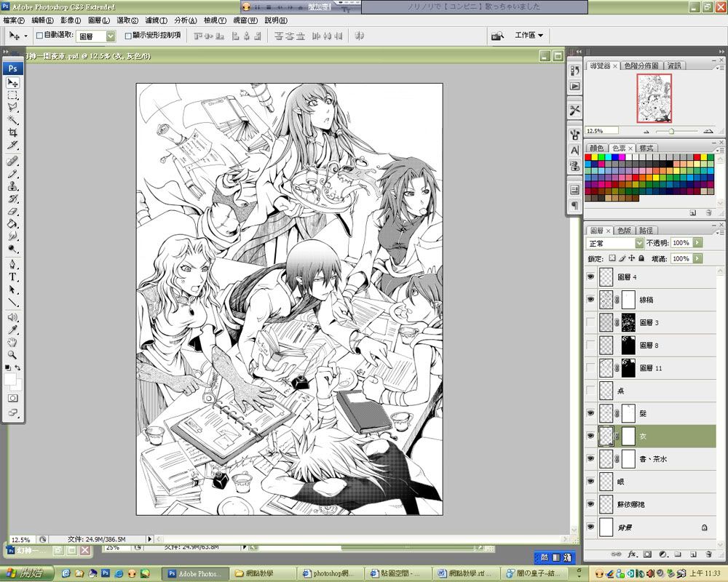The height and width of the screenshot is (582, 728).
Task: Open the blend mode 正常 dropdown
Action: [x=615, y=243]
